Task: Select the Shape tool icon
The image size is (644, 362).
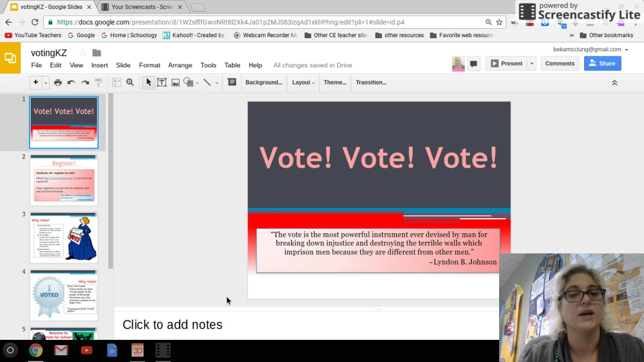Action: [188, 82]
